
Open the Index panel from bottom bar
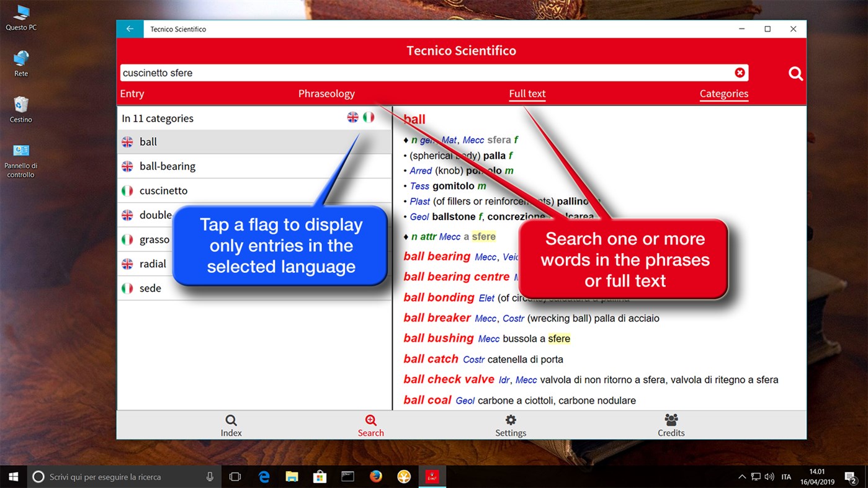[231, 425]
